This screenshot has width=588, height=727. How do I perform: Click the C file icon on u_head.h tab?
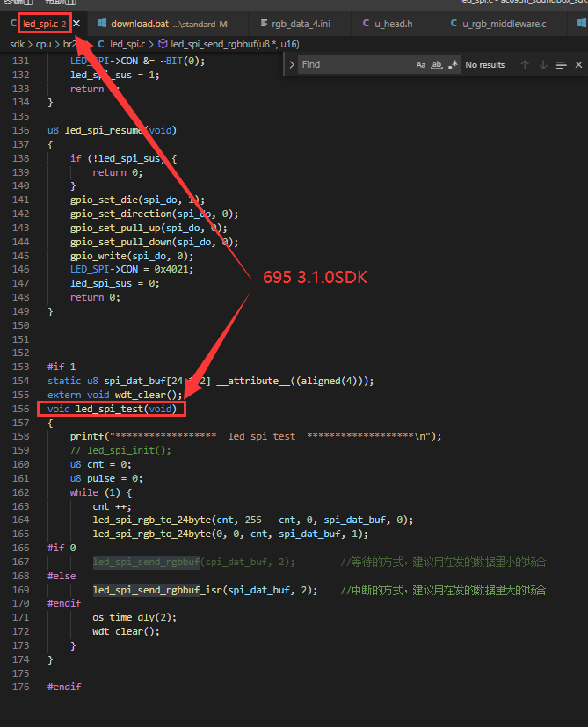tap(366, 23)
